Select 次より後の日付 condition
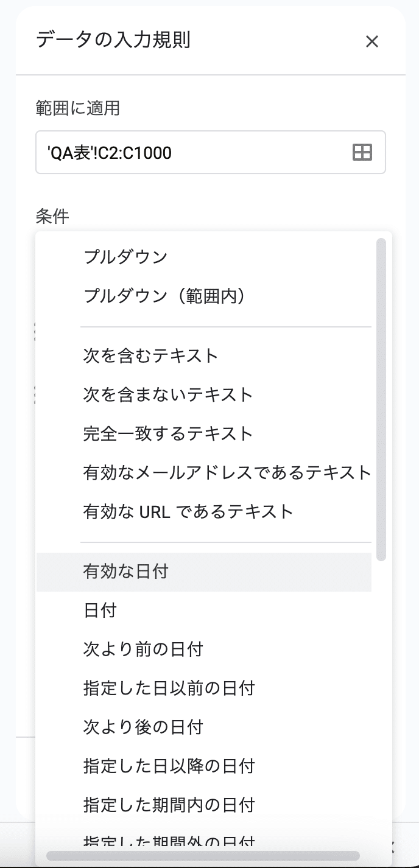Image resolution: width=419 pixels, height=868 pixels. pos(204,727)
